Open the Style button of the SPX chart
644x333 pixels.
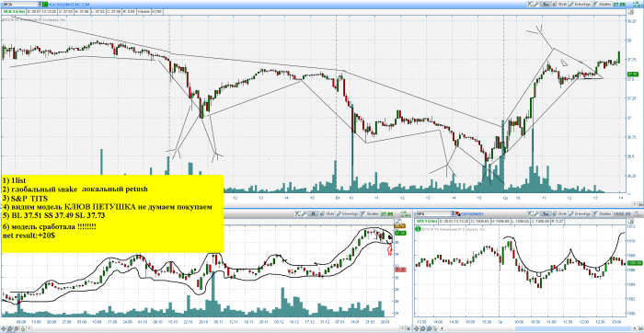559,214
